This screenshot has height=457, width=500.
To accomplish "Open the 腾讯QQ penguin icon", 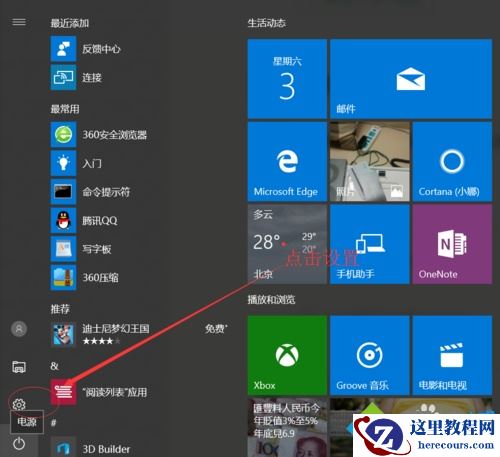I will [x=63, y=220].
